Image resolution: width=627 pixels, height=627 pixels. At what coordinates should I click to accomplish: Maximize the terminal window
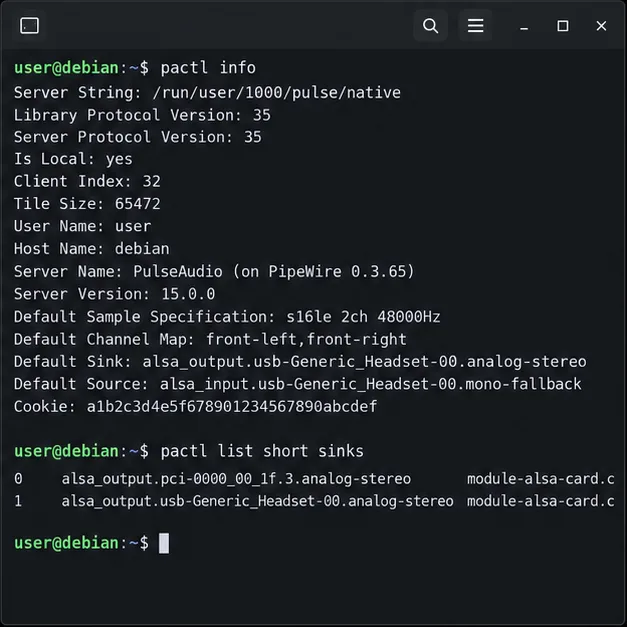point(563,26)
